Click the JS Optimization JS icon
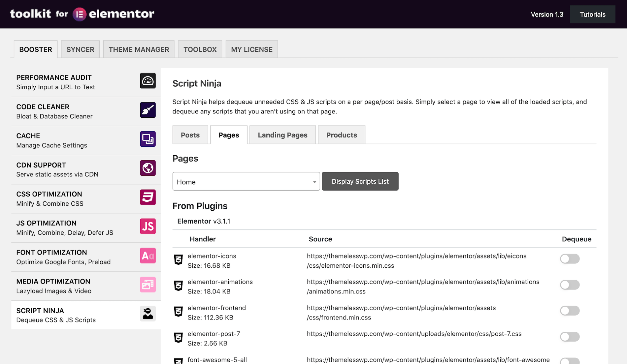 tap(148, 226)
